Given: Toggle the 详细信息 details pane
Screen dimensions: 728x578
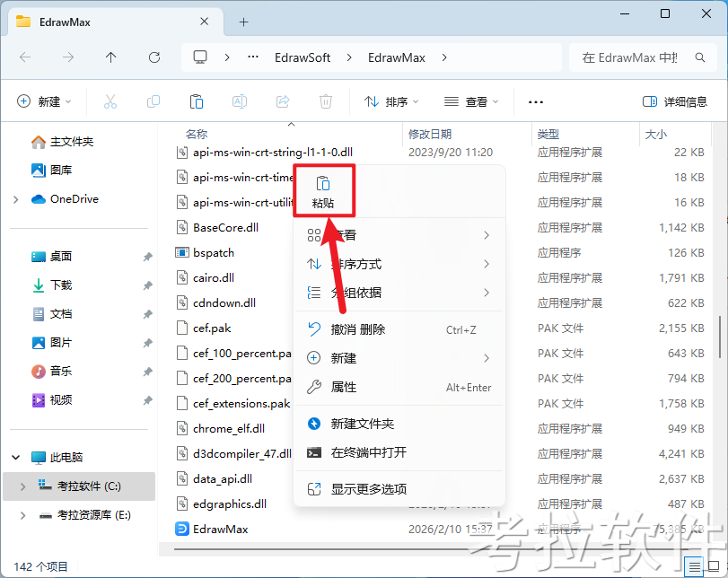Looking at the screenshot, I should coord(677,101).
